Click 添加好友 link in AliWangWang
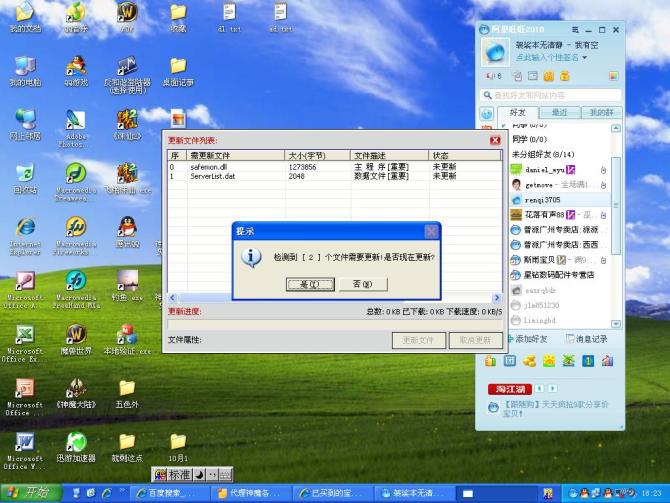The width and height of the screenshot is (670, 503). [527, 339]
